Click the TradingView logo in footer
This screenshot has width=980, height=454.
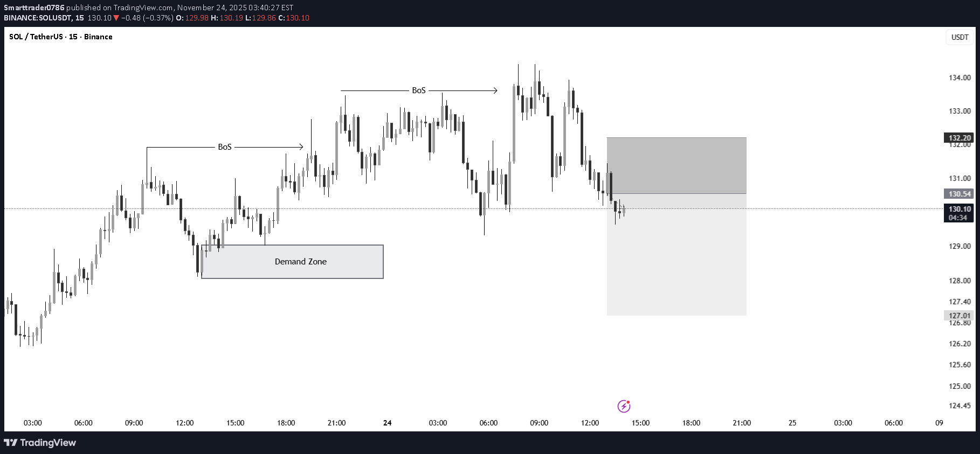pos(40,443)
